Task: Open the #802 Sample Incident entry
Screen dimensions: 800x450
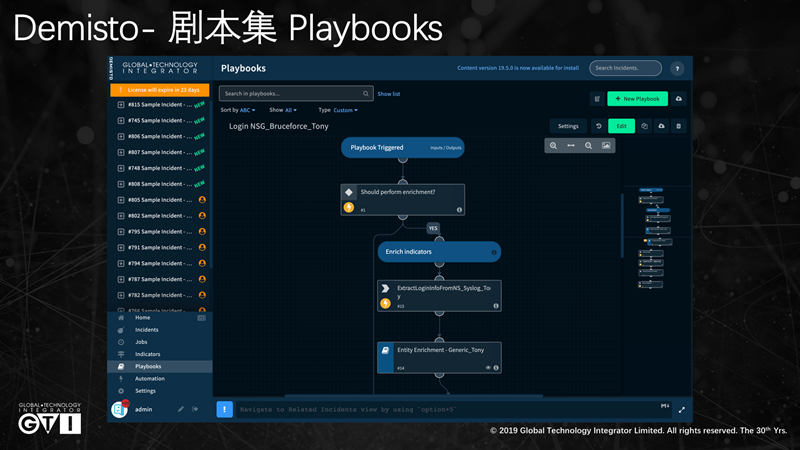Action: (x=160, y=216)
